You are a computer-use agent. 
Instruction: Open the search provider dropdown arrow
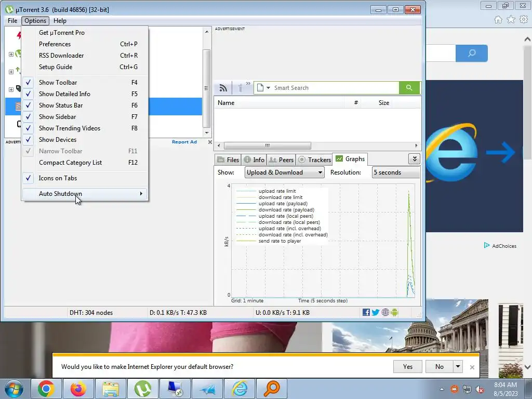tap(268, 88)
